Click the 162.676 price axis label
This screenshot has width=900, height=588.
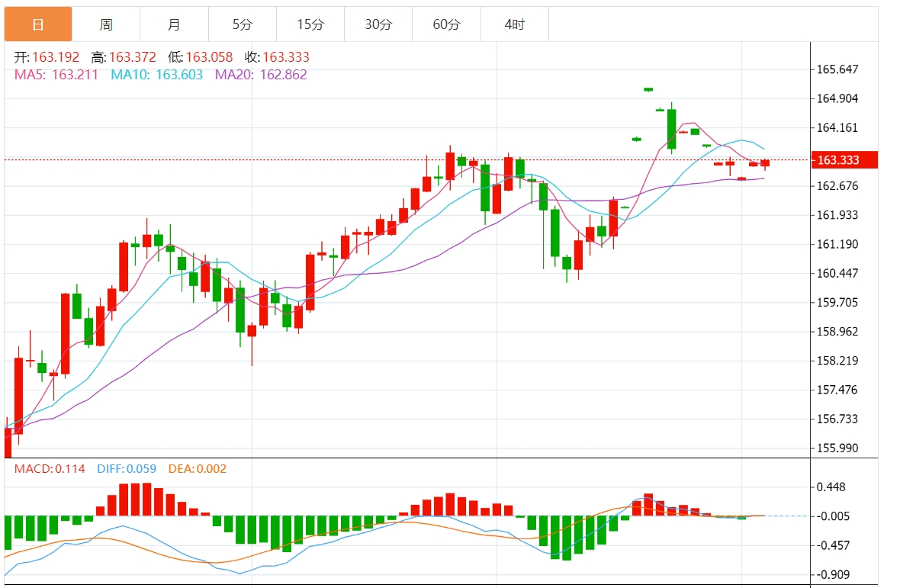837,186
